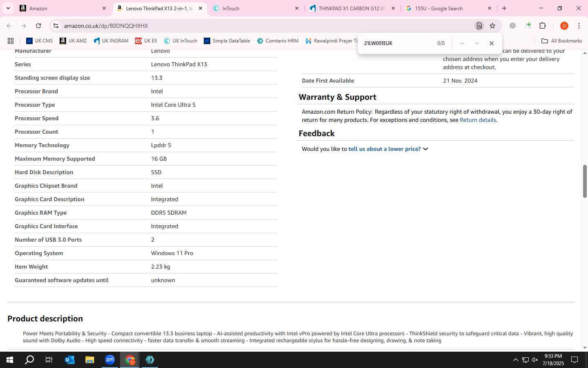Switch to the InTouch tab
The width and height of the screenshot is (588, 368).
(256, 8)
